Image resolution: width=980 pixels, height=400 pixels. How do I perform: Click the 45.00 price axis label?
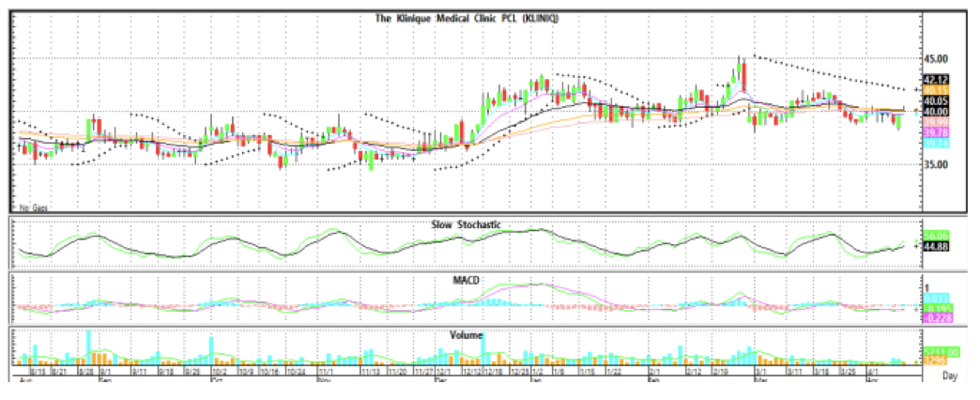(x=936, y=59)
